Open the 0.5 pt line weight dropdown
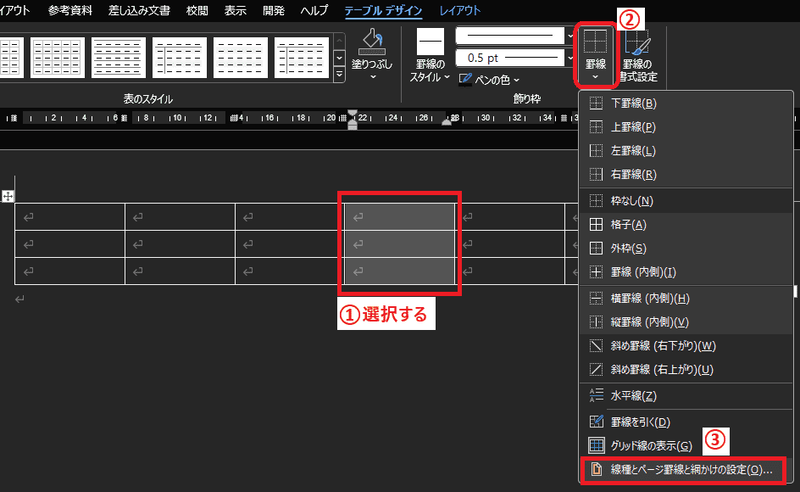 [x=570, y=58]
